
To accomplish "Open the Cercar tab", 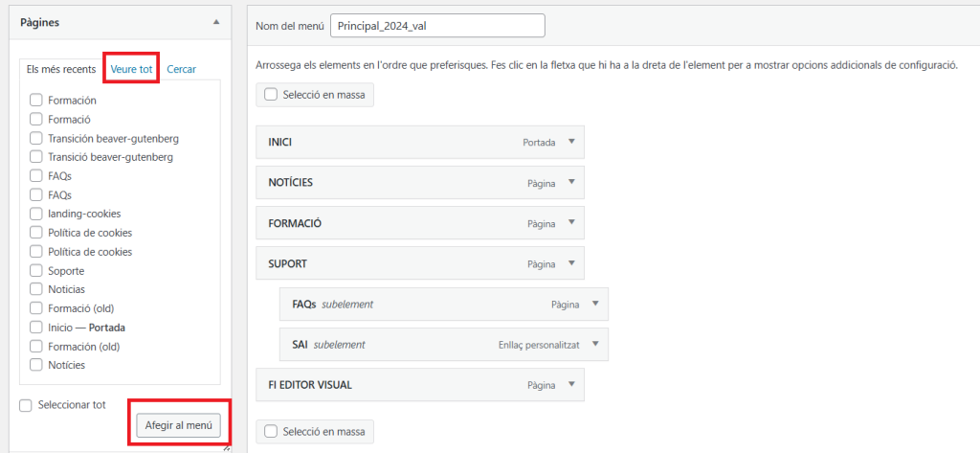I will click(181, 69).
